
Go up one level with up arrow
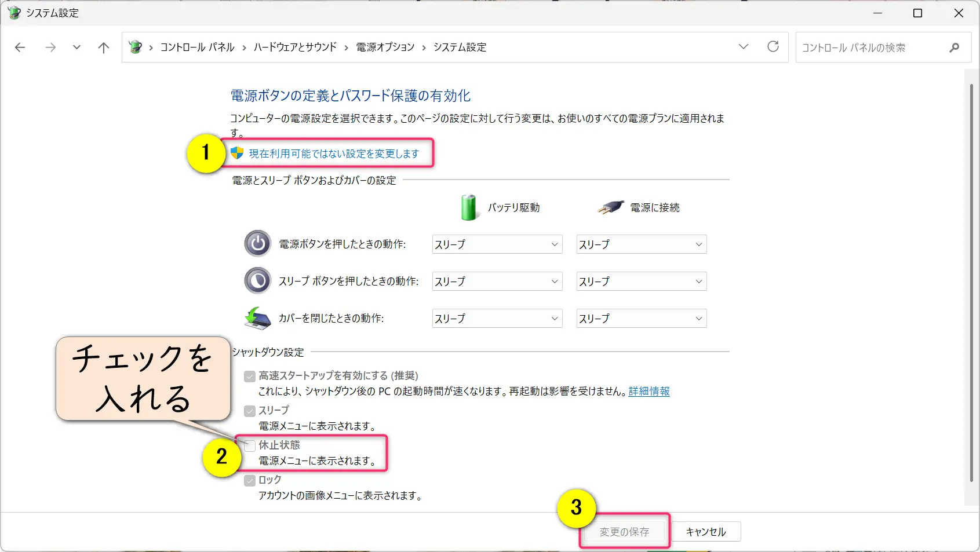[104, 47]
